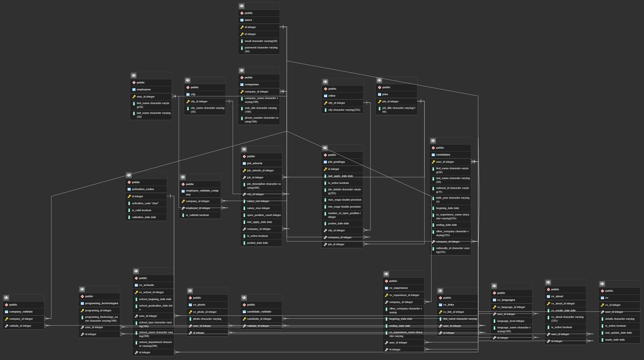Screen dimensions: 644x360
Task: Click the foreign key icon next to employees user_id
Action: pyautogui.click(x=134, y=97)
